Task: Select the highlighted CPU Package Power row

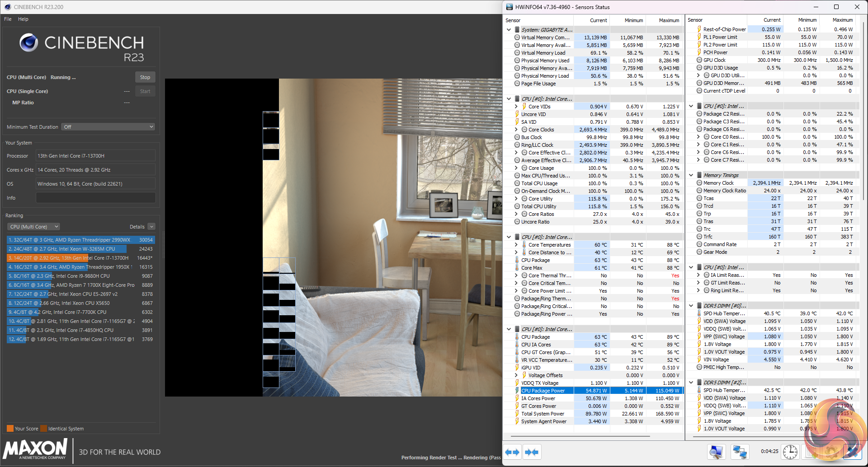Action: coord(593,391)
